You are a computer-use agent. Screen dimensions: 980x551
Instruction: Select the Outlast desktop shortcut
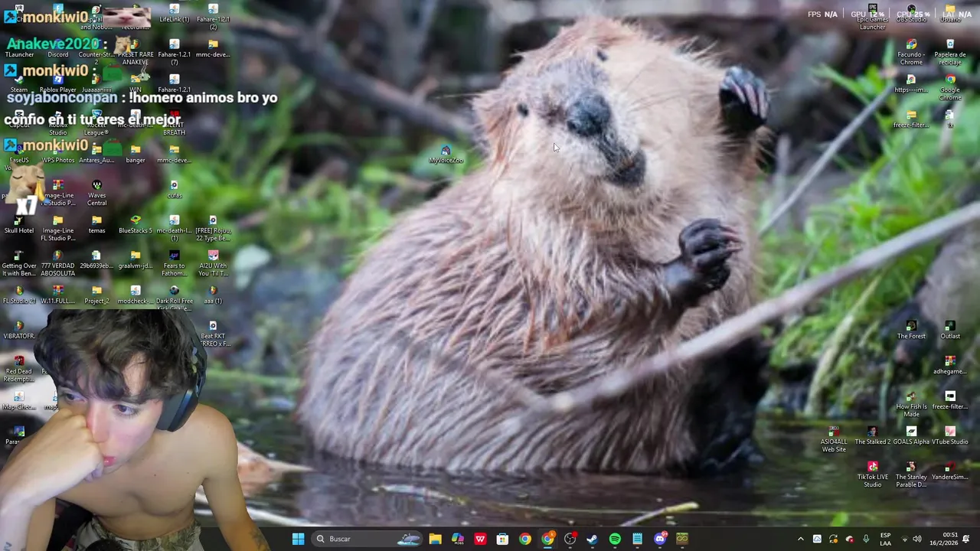pyautogui.click(x=950, y=330)
